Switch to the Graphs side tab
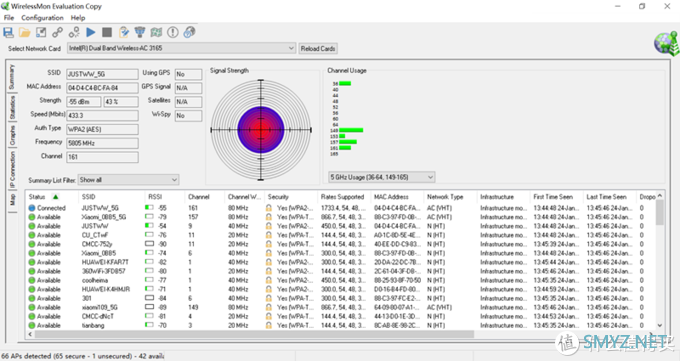 pos(12,135)
